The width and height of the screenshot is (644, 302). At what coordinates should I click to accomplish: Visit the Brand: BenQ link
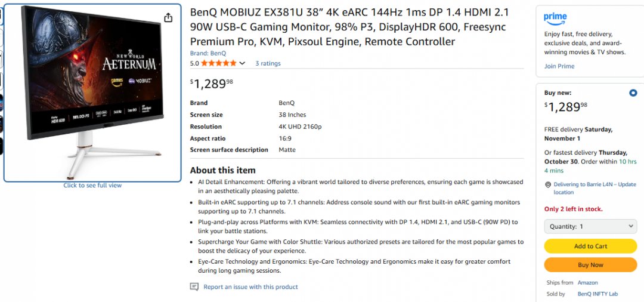pyautogui.click(x=208, y=53)
